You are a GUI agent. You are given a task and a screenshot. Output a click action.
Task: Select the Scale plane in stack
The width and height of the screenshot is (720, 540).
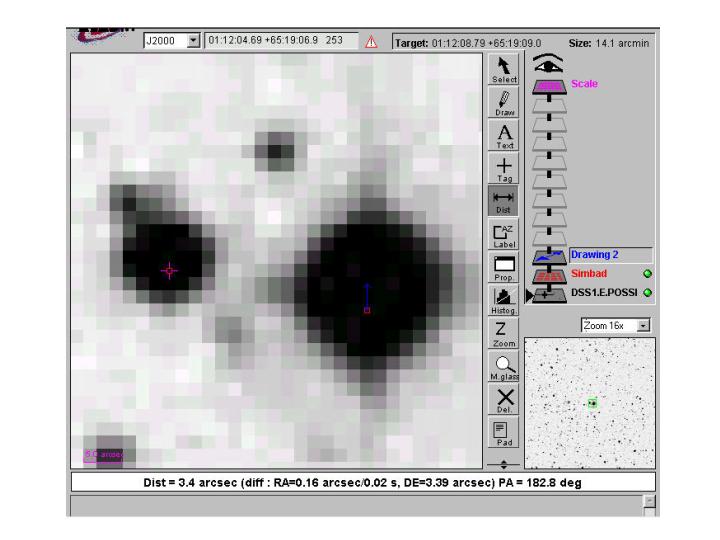584,84
